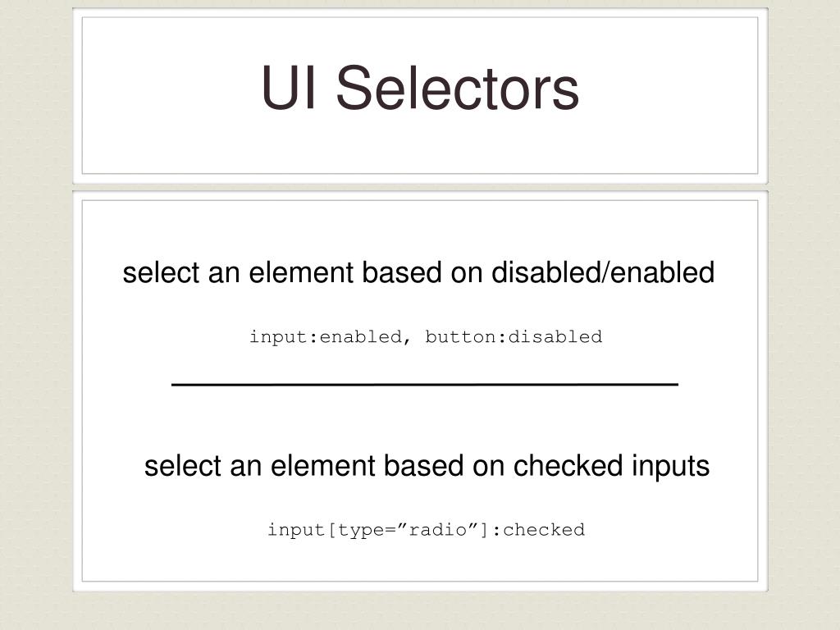Click the "button:disabled" code snippet
This screenshot has height=630, width=840.
[514, 337]
